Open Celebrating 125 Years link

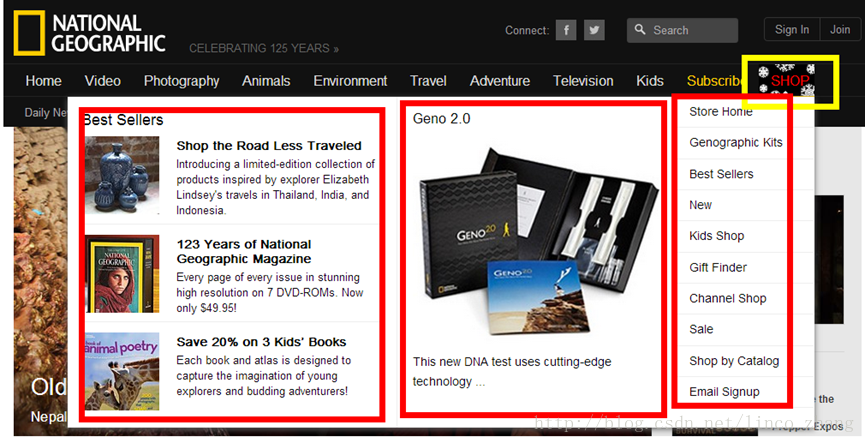(x=264, y=49)
